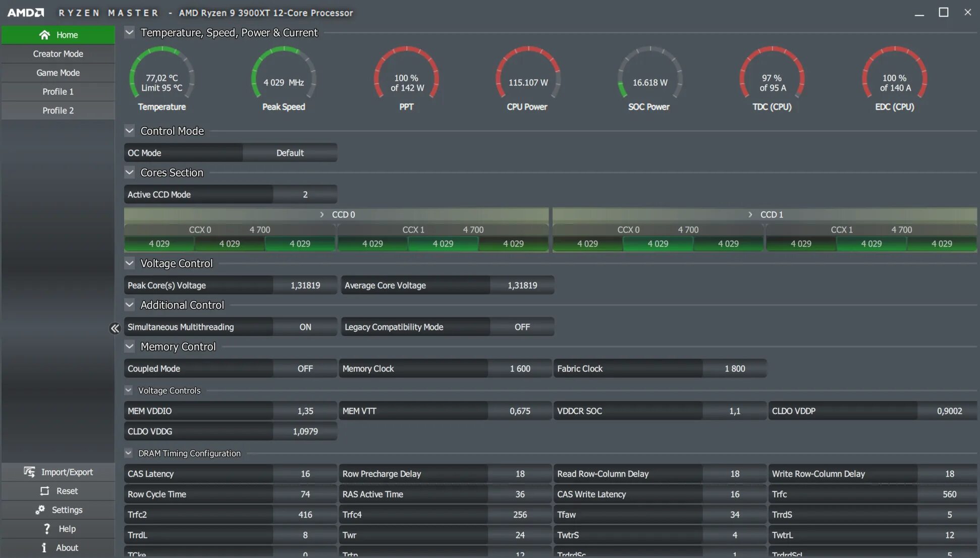Toggle Coupled Mode OFF switch
Viewport: 980px width, 558px height.
click(304, 369)
